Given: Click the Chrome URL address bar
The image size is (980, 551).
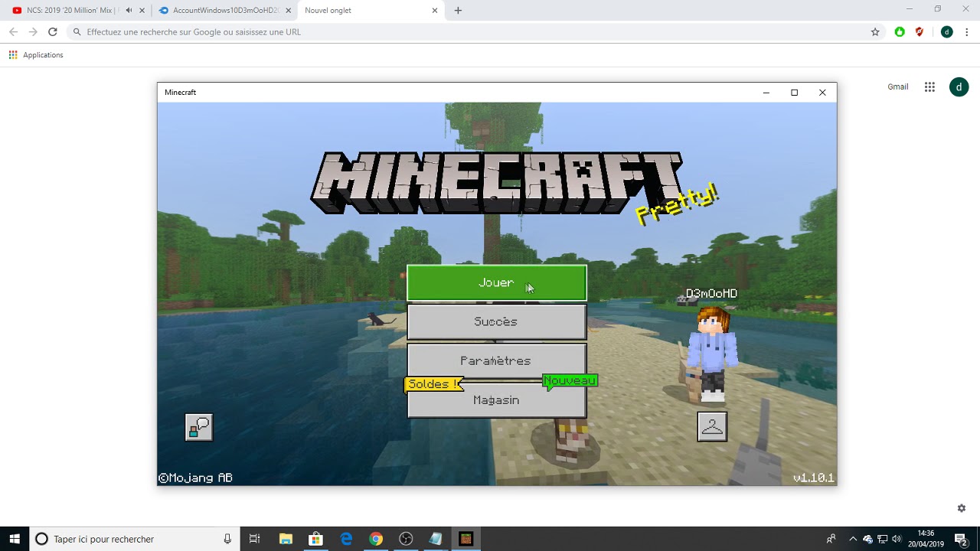Looking at the screenshot, I should (x=475, y=32).
